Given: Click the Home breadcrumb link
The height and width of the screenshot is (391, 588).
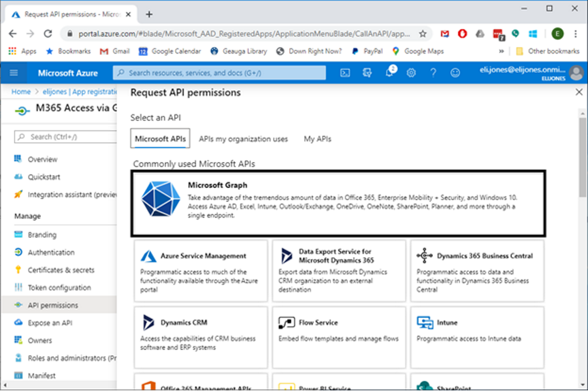Looking at the screenshot, I should pos(21,92).
